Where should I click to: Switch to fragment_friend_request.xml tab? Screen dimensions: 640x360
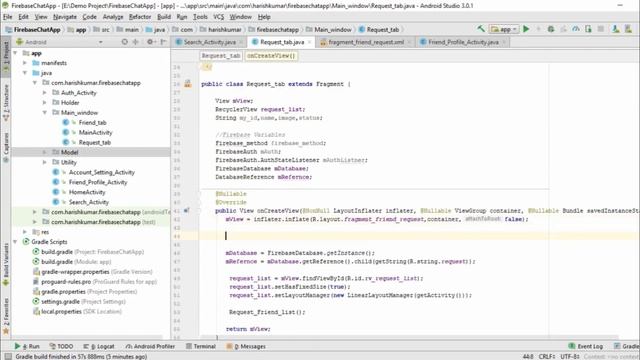[366, 42]
